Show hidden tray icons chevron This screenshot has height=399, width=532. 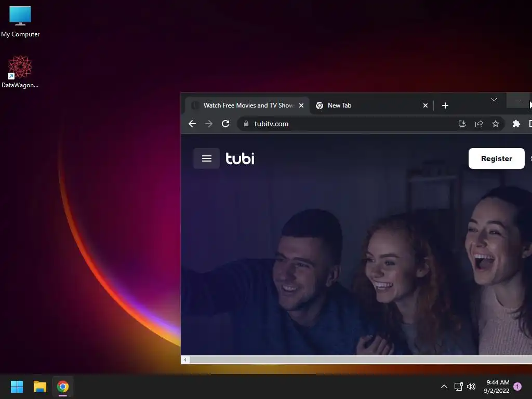tap(444, 387)
